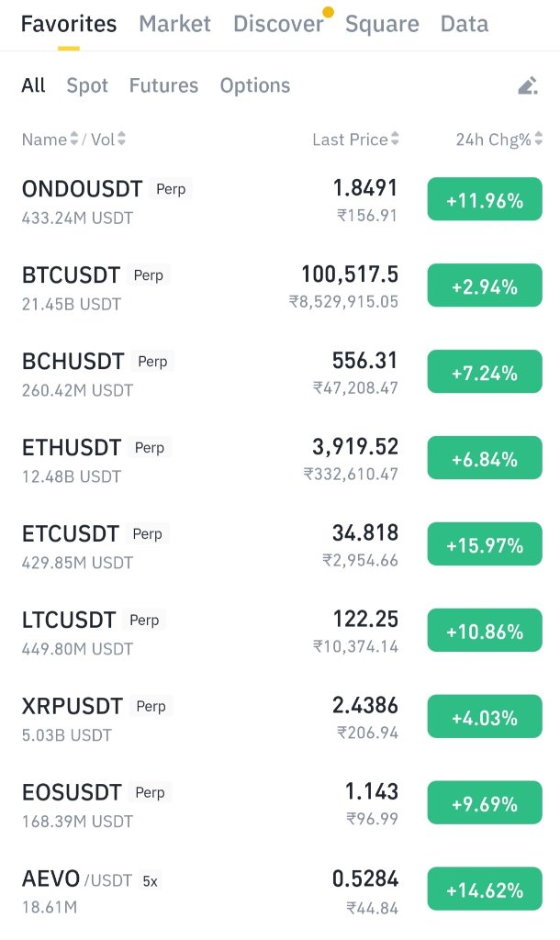Screen dimensions: 560x940
Task: Tap the ONDOUSDT +11.96% change badge
Action: 485,199
